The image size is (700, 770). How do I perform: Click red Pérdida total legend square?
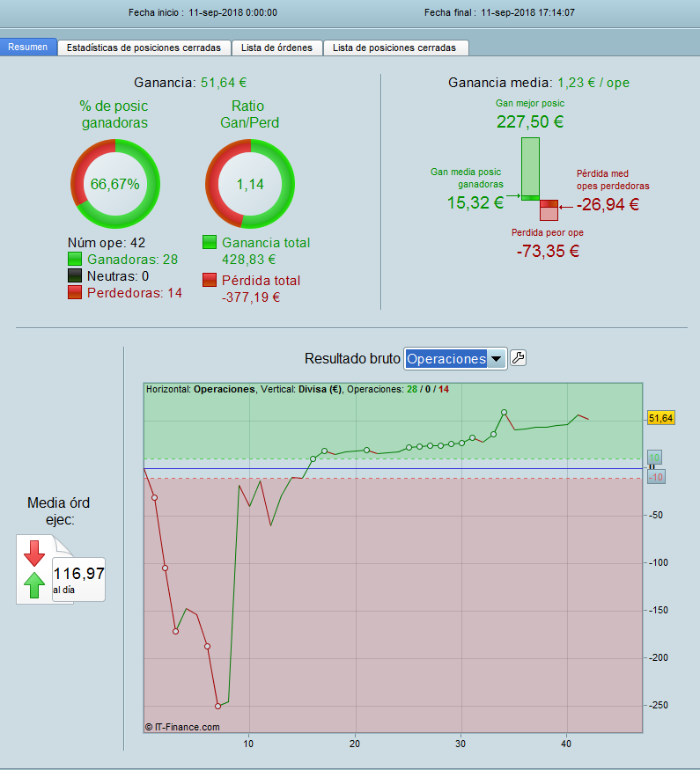click(x=210, y=280)
